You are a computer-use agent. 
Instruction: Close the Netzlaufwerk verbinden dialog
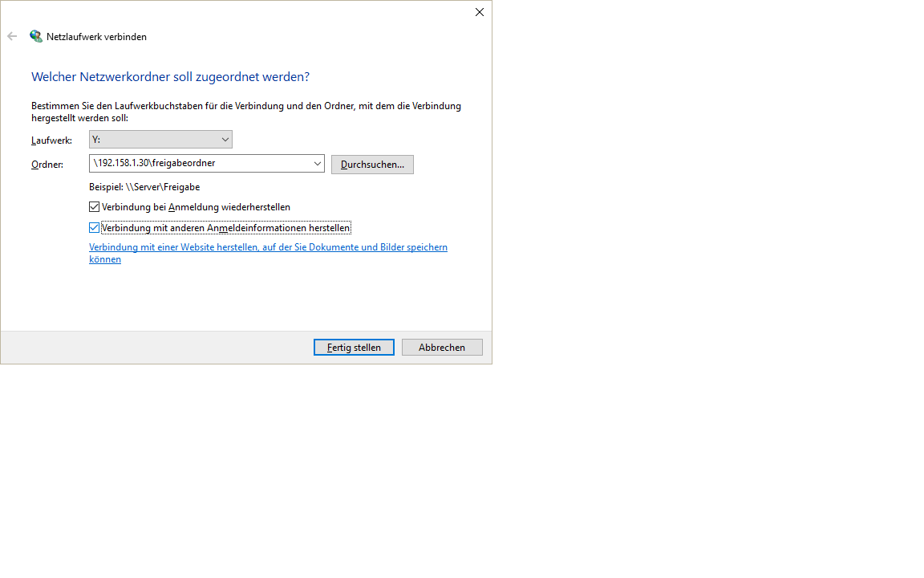pyautogui.click(x=480, y=12)
